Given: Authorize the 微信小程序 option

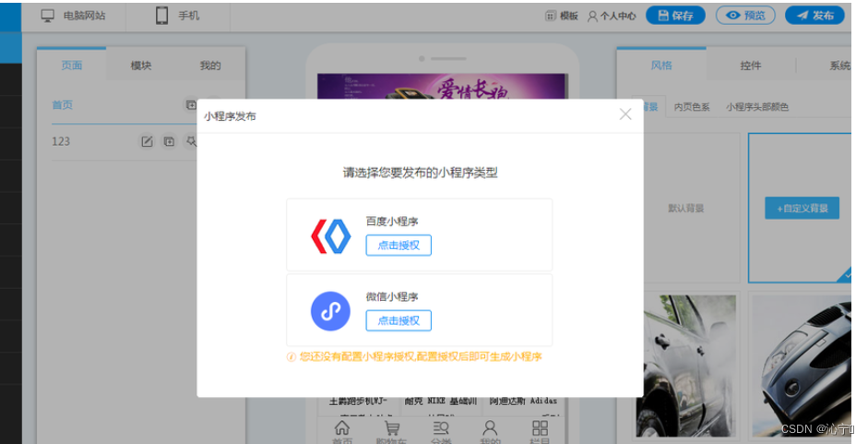Looking at the screenshot, I should tap(398, 320).
